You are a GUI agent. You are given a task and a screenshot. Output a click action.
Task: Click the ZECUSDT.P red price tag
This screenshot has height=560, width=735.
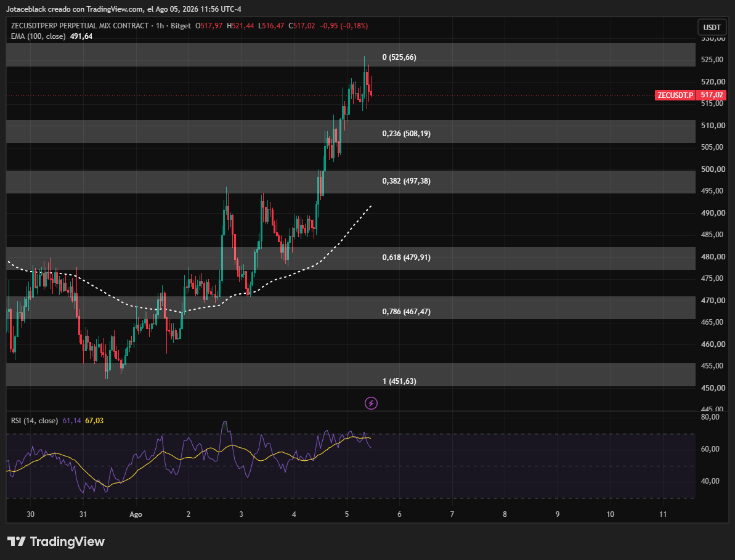tap(675, 95)
